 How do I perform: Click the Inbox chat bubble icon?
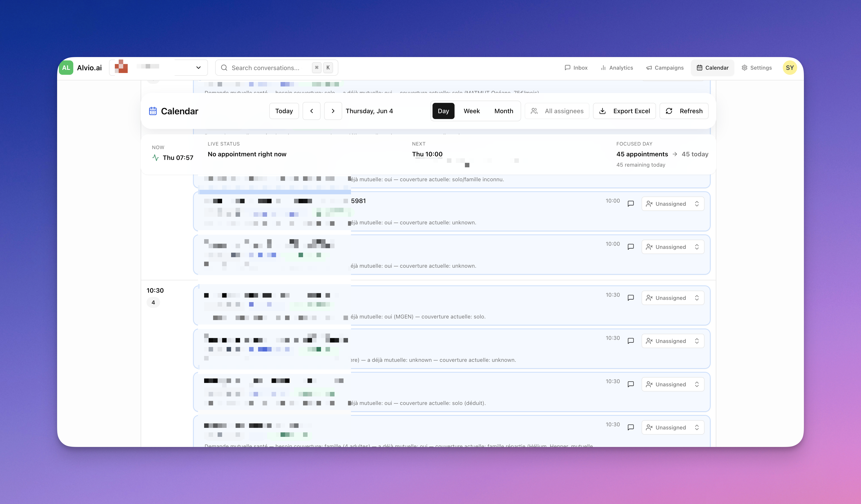click(x=567, y=68)
